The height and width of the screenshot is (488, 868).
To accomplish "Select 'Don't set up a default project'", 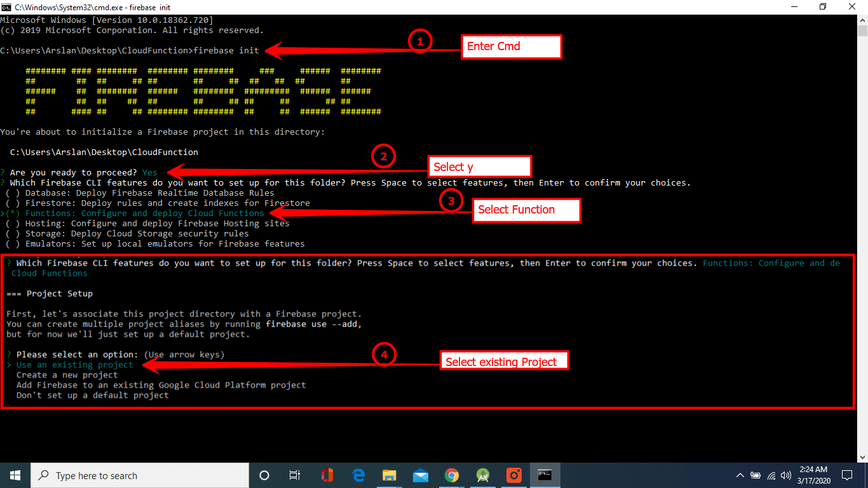I will click(x=93, y=395).
